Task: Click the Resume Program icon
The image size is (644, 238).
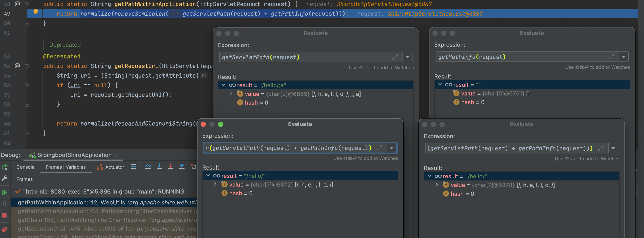Action: 5,192
